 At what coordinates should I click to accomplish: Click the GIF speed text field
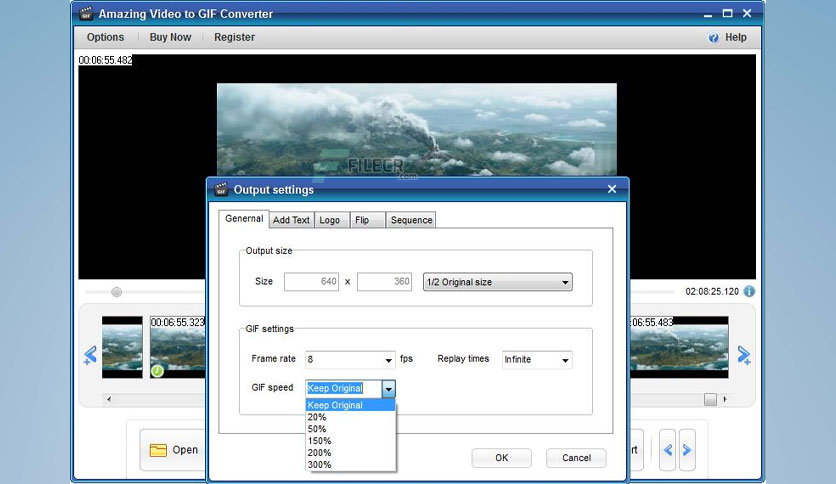pyautogui.click(x=344, y=389)
